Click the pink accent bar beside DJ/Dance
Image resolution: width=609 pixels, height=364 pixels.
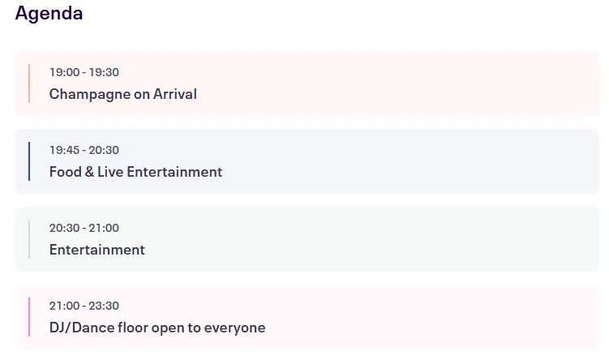(29, 317)
